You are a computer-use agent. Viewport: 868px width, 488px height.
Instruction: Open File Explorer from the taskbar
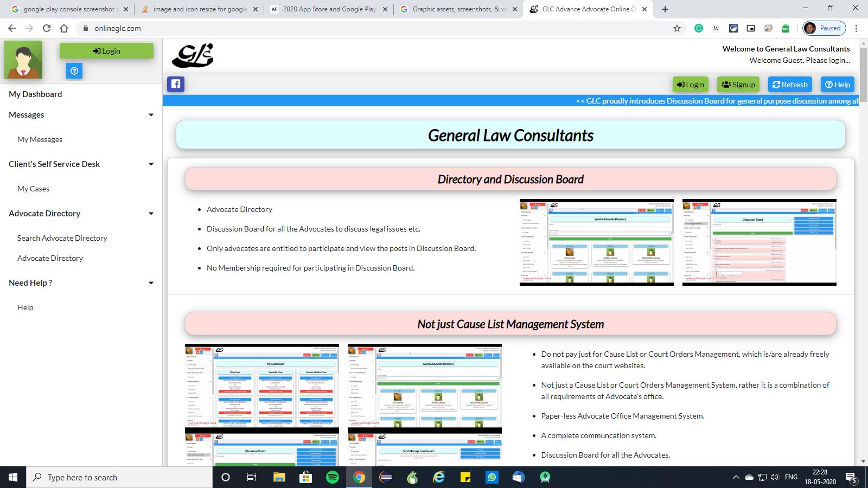[279, 477]
